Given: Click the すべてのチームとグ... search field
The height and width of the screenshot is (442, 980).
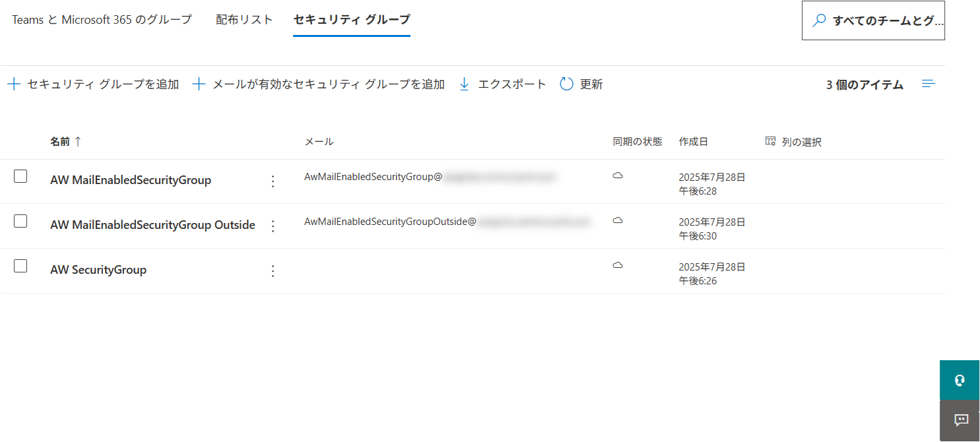Looking at the screenshot, I should tap(873, 20).
